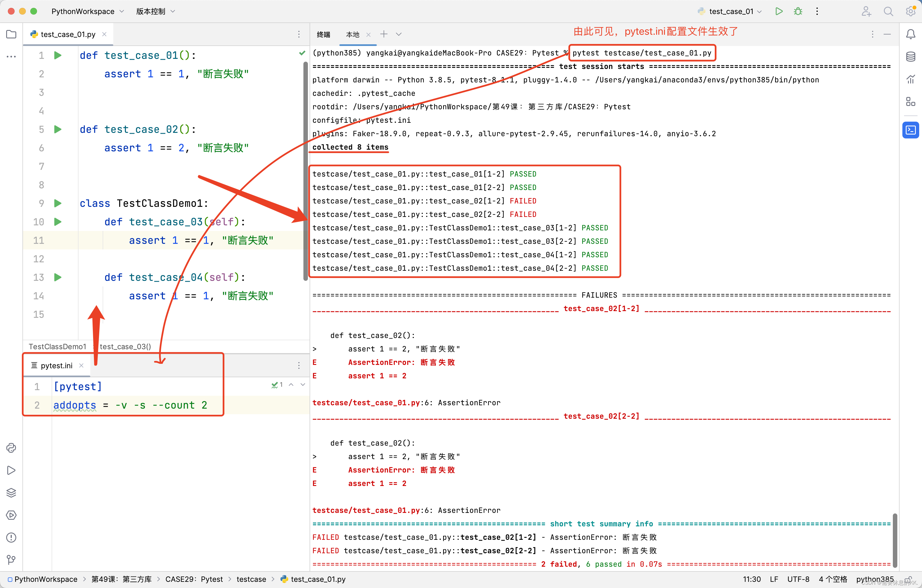Open the Structure-like blocks tool window
Screen dimensions: 922x588
(911, 101)
